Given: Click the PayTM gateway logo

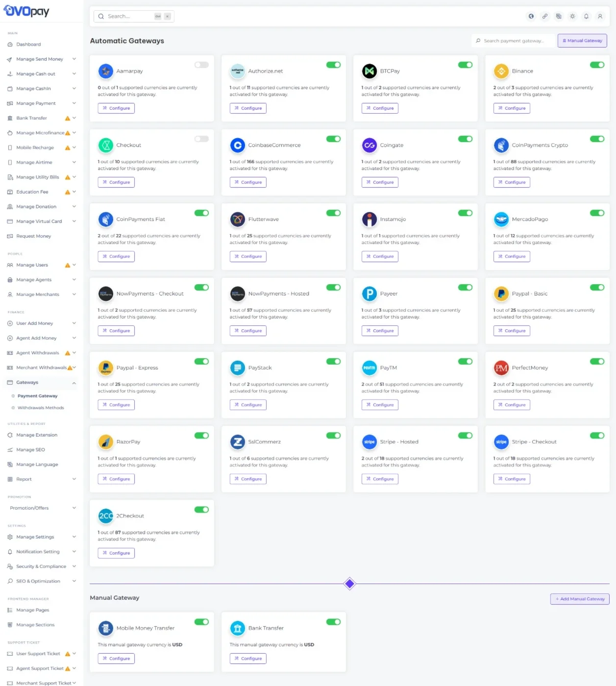Looking at the screenshot, I should pos(370,367).
